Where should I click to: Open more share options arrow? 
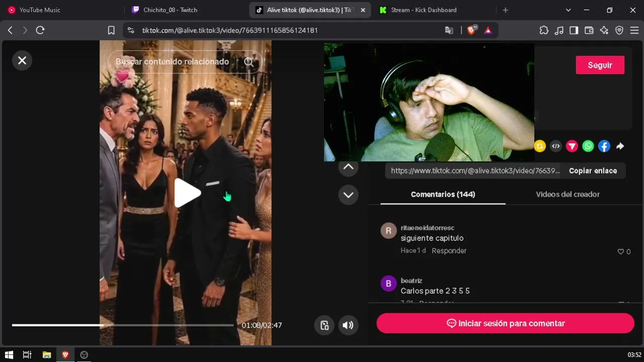click(x=620, y=146)
